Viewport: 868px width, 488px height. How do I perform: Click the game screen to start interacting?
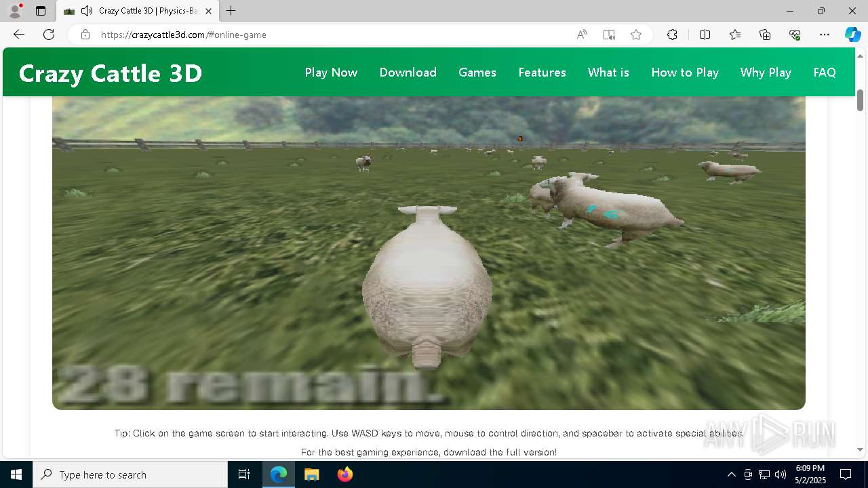point(429,253)
